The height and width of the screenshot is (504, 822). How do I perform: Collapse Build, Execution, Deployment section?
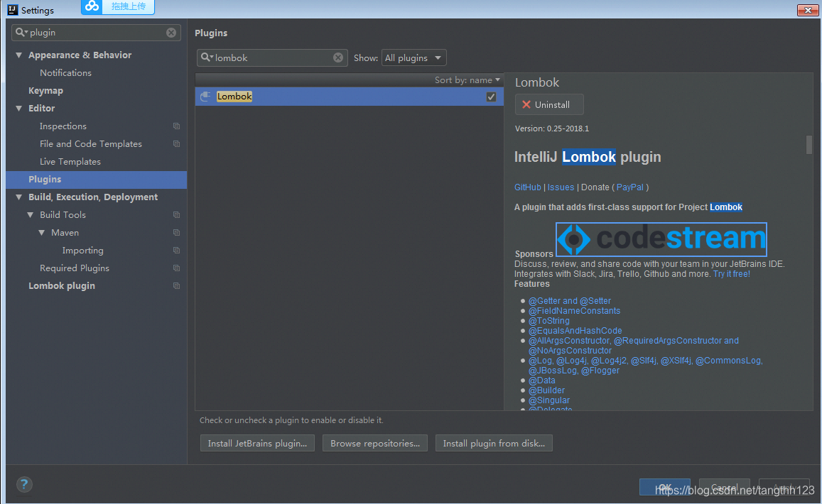(x=19, y=197)
